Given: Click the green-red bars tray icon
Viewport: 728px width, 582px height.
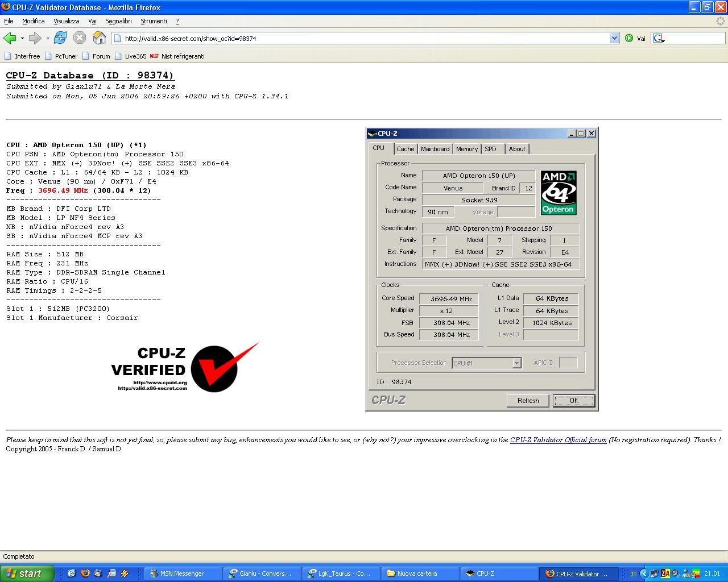Looking at the screenshot, I should pyautogui.click(x=696, y=573).
